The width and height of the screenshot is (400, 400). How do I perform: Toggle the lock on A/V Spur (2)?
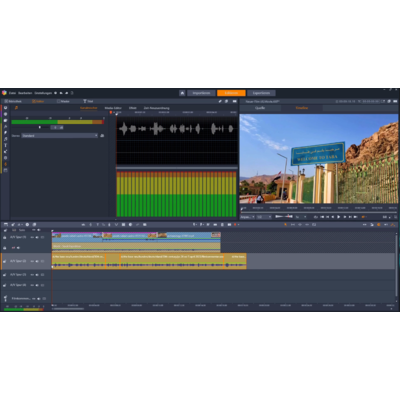5,261
